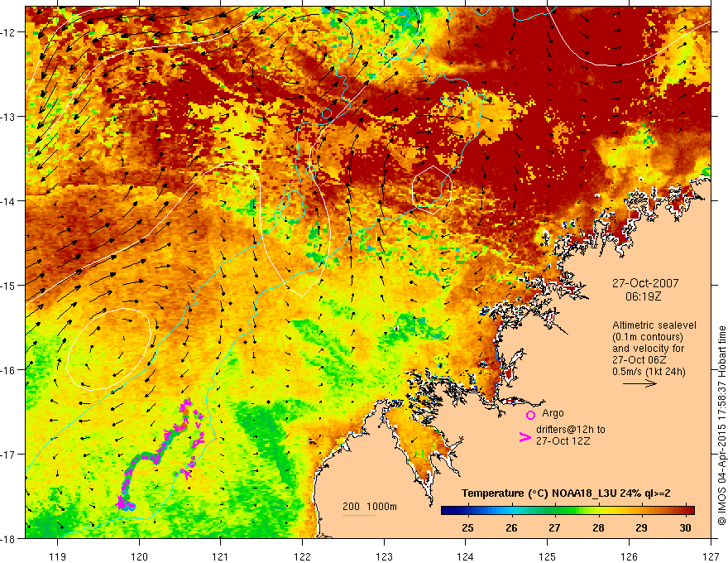Click the '(0.1m contours)' text
728x563 pixels.
[x=648, y=337]
